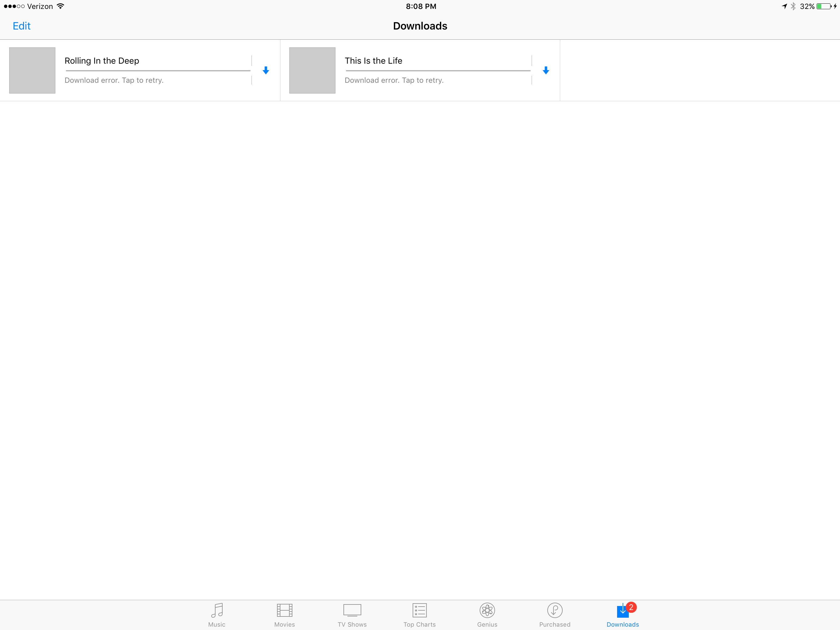Click Rolling In the Deep artwork thumbnail
The width and height of the screenshot is (840, 630).
point(32,70)
